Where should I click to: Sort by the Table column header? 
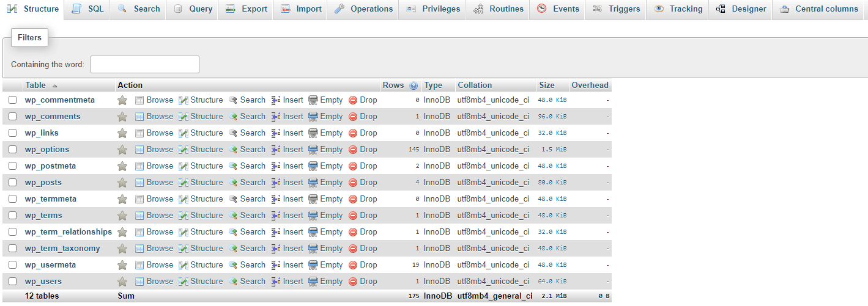(x=35, y=86)
